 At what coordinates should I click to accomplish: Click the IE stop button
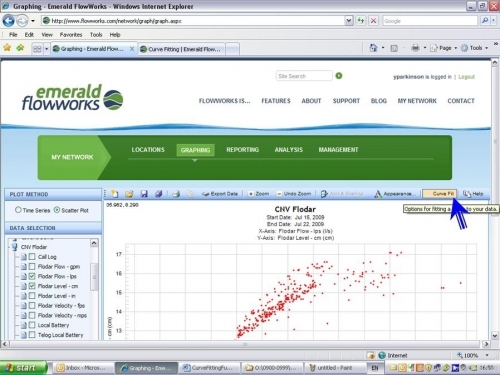373,21
